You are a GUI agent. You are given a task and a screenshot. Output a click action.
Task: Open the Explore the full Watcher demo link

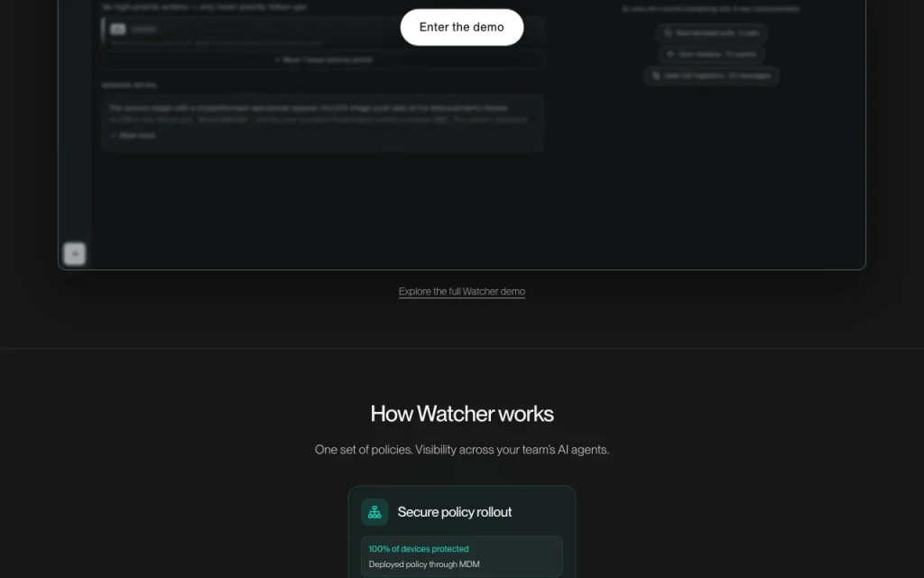[x=461, y=292]
